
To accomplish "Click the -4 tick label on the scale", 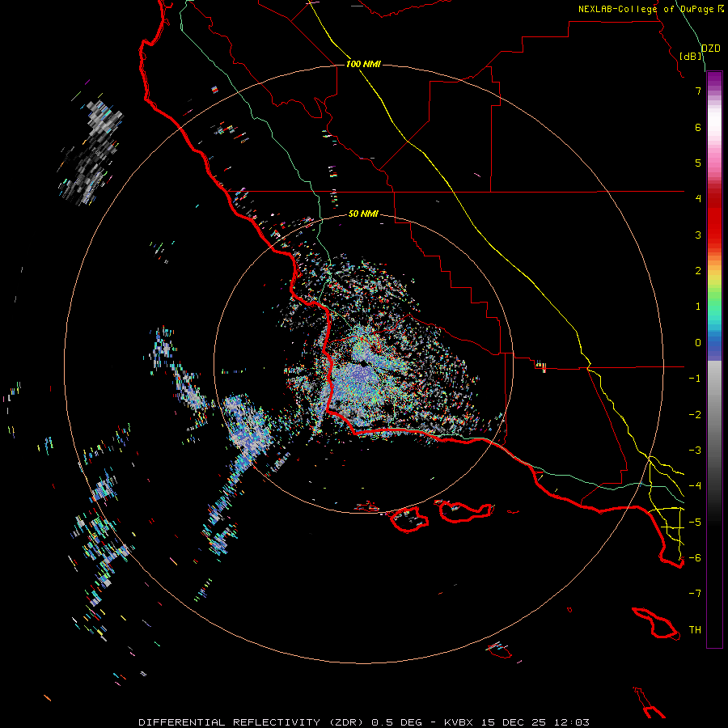I will click(x=695, y=486).
